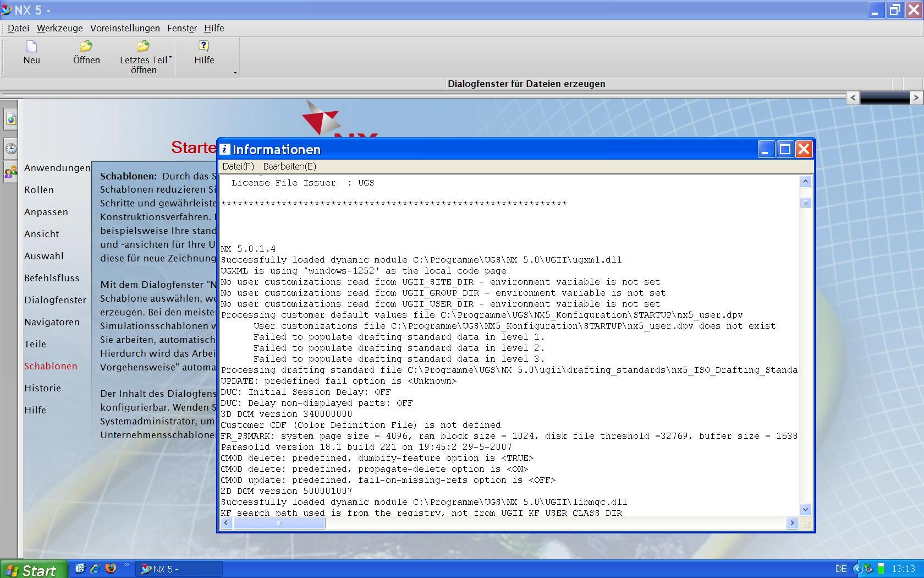
Task: Click 'DUC: Initial Session Delay: OFF' line
Action: point(306,392)
